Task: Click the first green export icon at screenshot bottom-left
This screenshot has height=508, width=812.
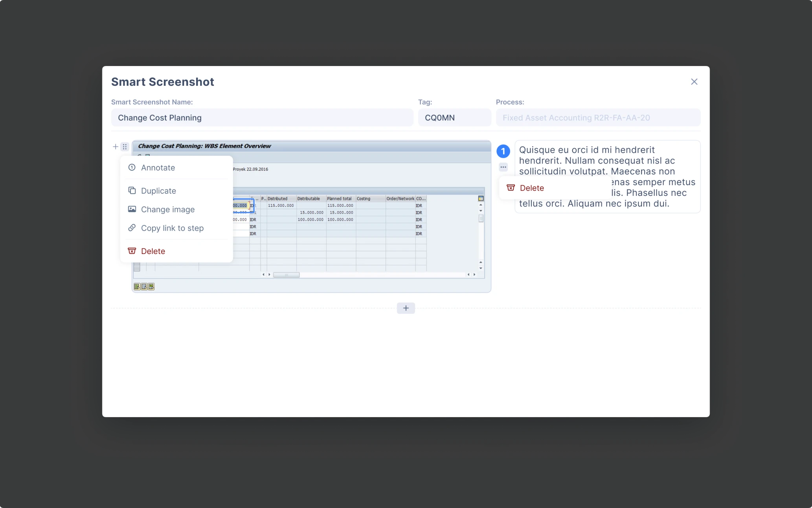Action: [x=137, y=286]
